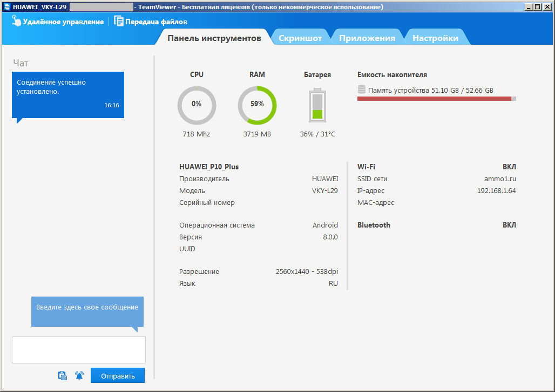Viewport: 555px width, 392px height.
Task: Click the HUAWEI_P10_Plus device heading
Action: pos(209,167)
